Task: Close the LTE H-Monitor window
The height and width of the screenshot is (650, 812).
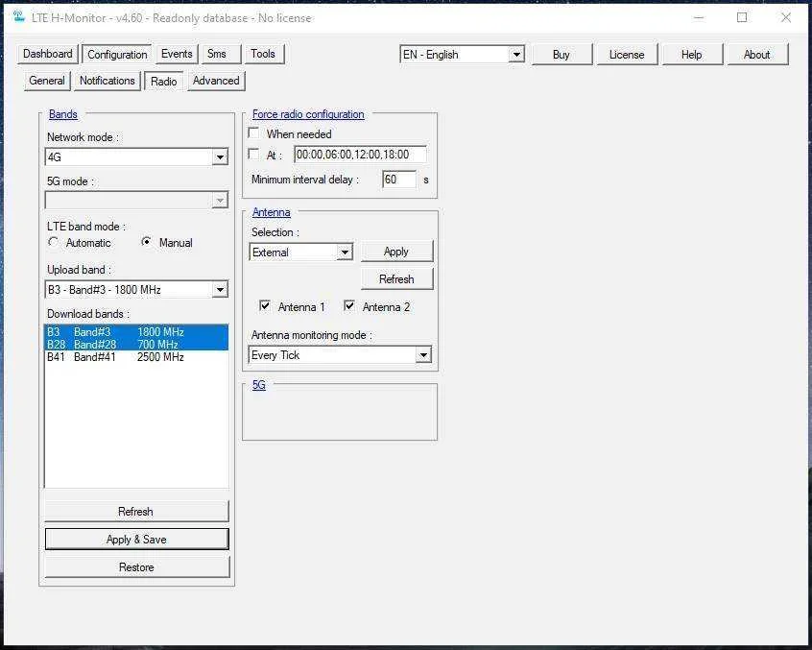Action: 785,17
